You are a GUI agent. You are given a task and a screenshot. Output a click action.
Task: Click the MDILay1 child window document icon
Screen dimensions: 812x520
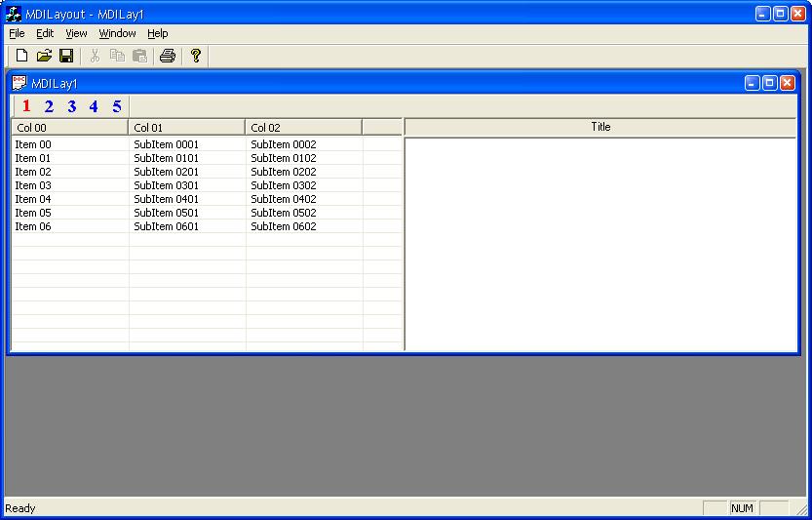[x=19, y=83]
